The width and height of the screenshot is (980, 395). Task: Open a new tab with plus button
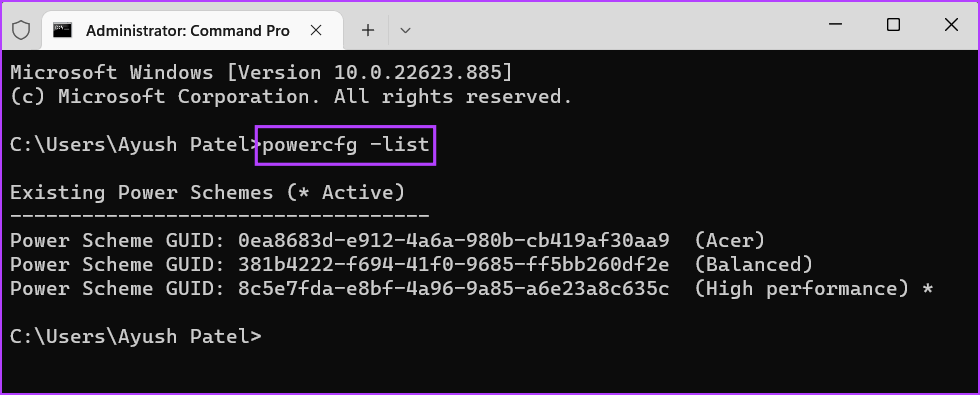(x=368, y=30)
